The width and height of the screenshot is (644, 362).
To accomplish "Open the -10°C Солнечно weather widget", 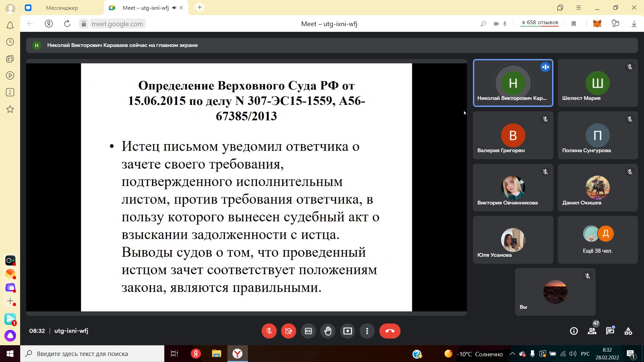I will [x=474, y=354].
